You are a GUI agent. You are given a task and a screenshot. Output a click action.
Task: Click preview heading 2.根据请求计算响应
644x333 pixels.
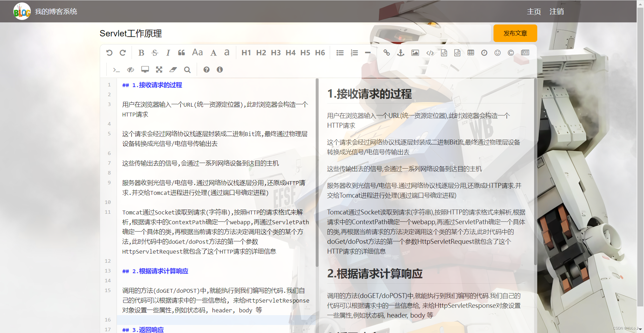click(374, 274)
